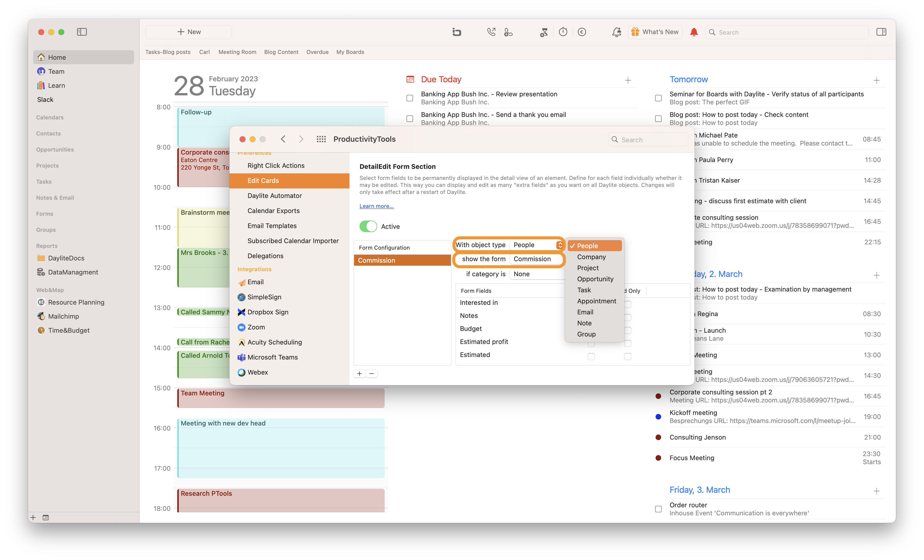924x560 pixels.
Task: Toggle the Active switch off
Action: (x=368, y=226)
